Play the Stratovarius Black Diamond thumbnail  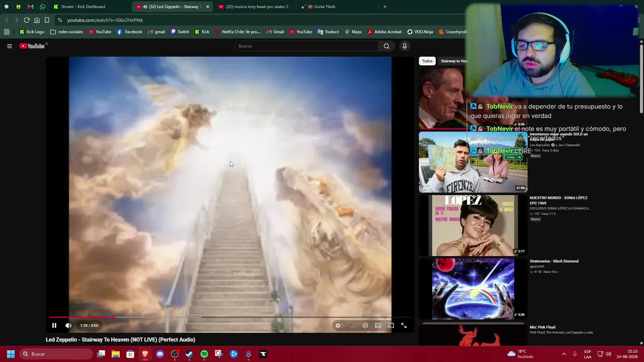pos(473,289)
